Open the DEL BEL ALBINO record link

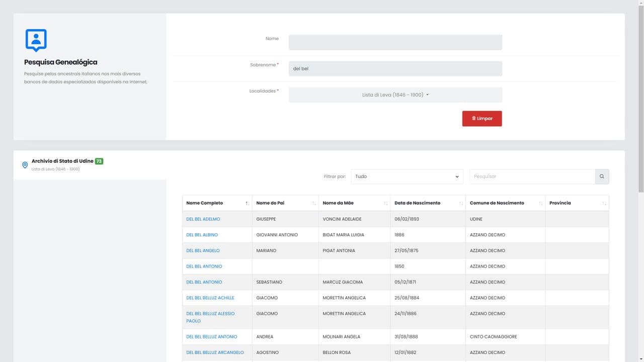(202, 235)
